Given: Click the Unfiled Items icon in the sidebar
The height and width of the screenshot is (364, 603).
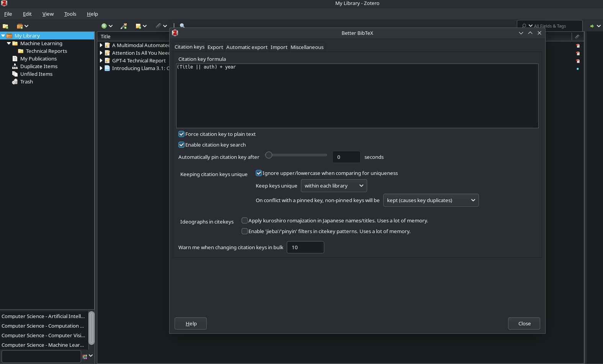Looking at the screenshot, I should (x=15, y=74).
